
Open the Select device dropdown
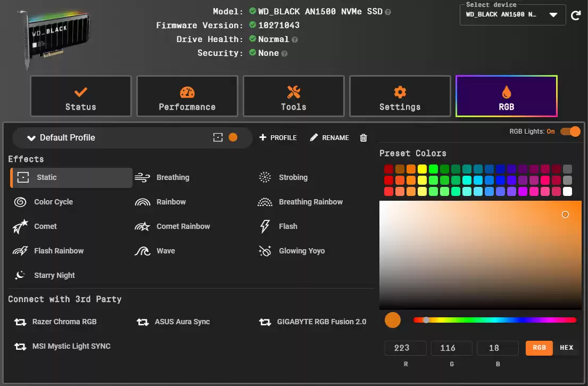coord(553,15)
